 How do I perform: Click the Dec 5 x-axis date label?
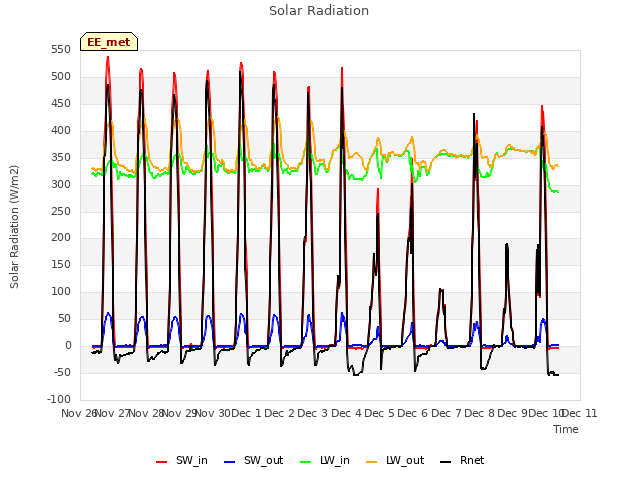(380, 413)
